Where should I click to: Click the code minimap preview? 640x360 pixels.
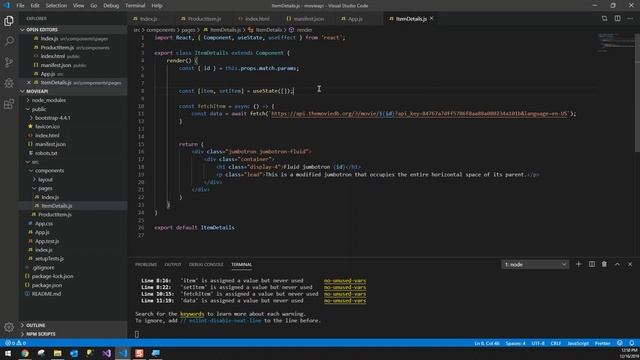[x=616, y=42]
